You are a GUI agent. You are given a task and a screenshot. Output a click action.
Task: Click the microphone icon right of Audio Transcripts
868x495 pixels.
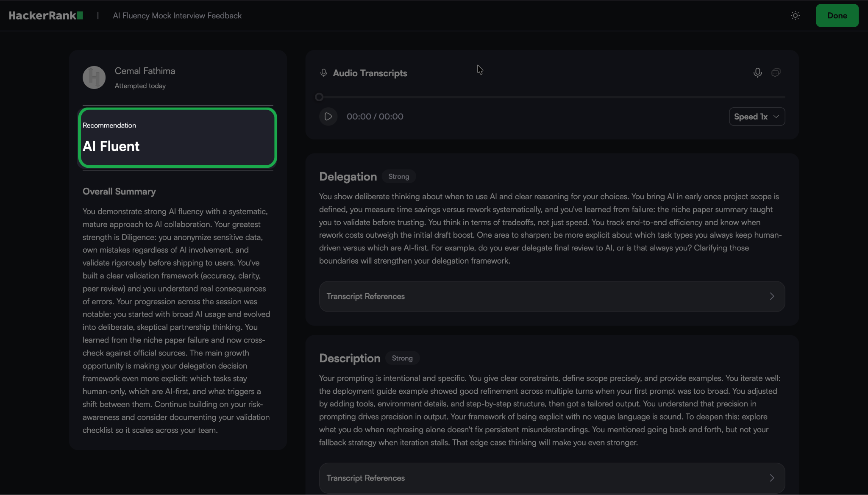[x=757, y=73]
